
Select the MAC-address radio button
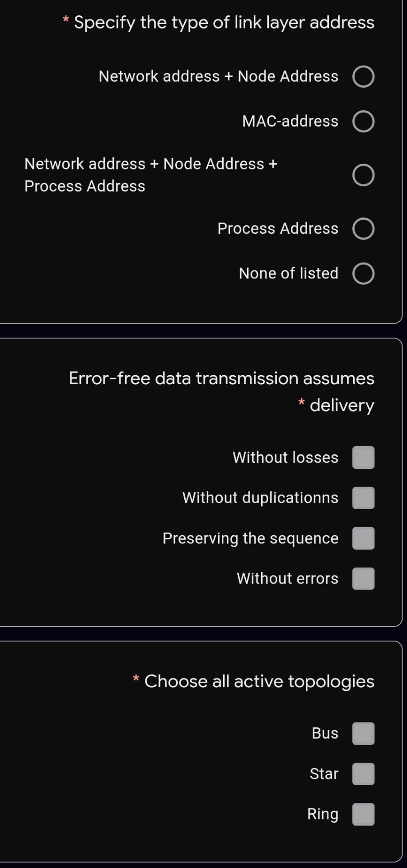coord(363,121)
